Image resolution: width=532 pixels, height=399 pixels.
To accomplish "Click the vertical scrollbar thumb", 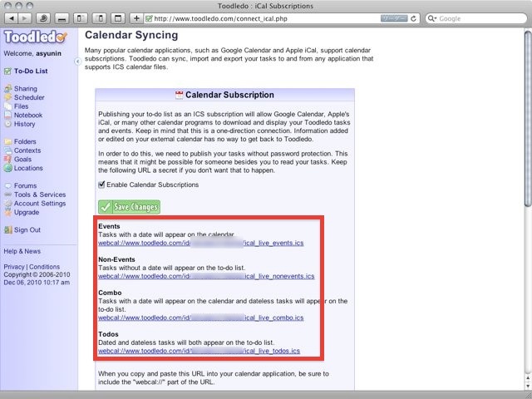I will pos(528,118).
